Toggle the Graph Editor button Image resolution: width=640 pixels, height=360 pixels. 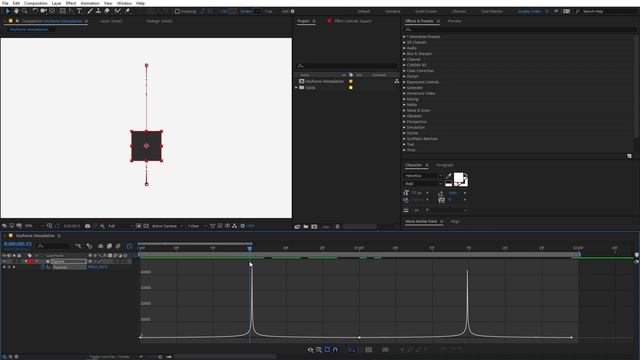point(129,246)
